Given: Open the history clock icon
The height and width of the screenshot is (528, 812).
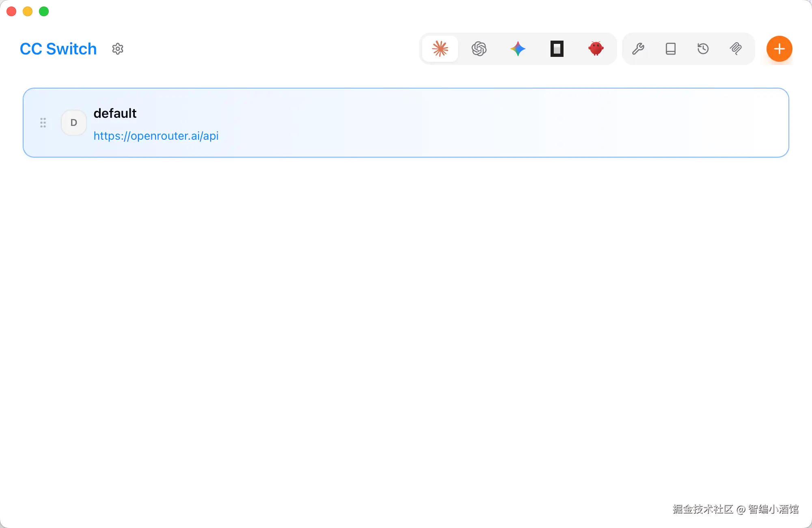Looking at the screenshot, I should pyautogui.click(x=703, y=49).
